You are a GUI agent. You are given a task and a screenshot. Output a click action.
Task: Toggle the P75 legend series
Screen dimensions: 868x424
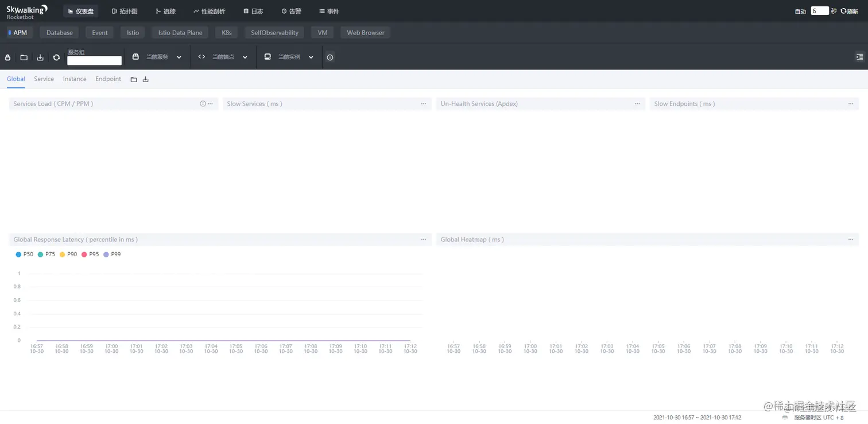(x=46, y=255)
